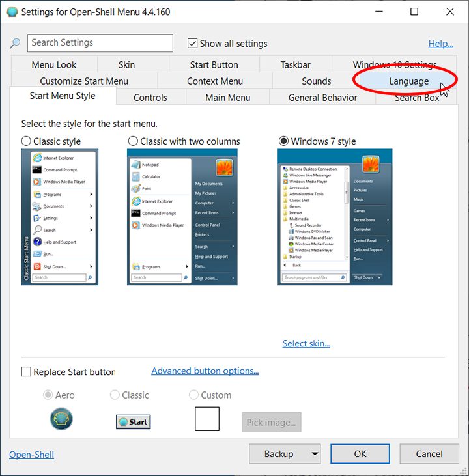Click the Cancel button
This screenshot has height=476, width=469.
[429, 454]
